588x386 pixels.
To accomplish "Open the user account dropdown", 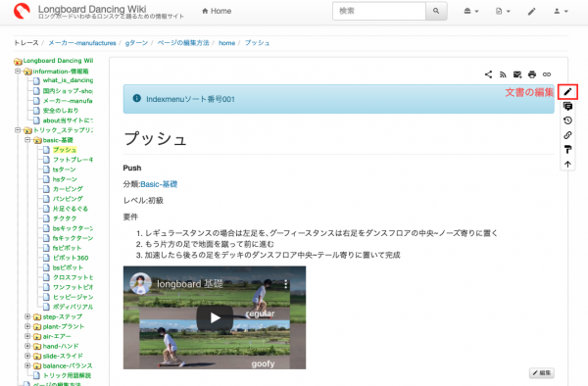I will pos(561,11).
